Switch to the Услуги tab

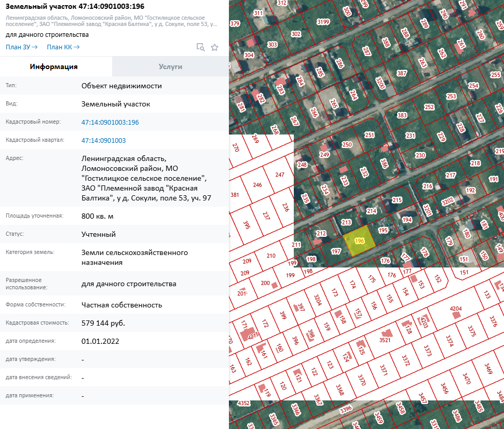click(170, 66)
